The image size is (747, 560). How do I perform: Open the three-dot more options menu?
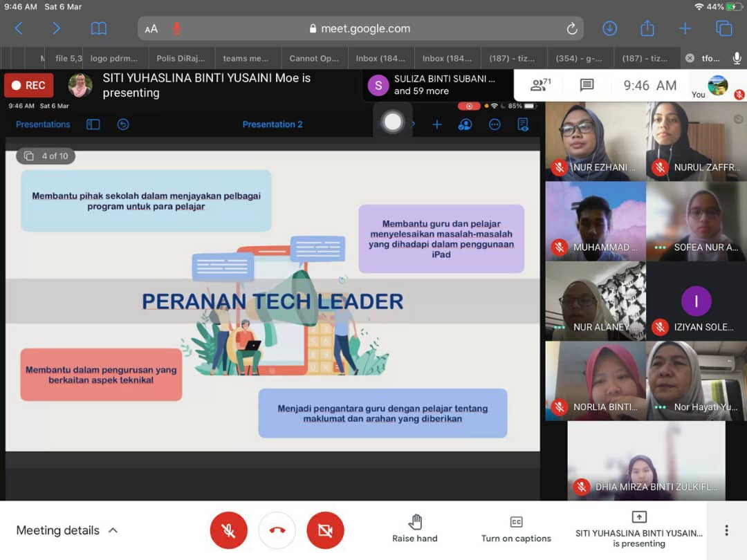coord(726,530)
